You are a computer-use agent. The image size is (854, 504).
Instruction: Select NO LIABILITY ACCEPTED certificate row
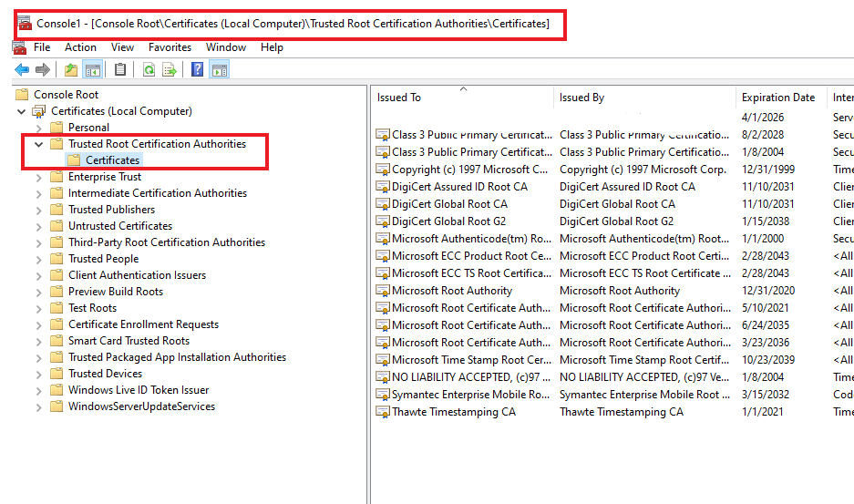click(x=614, y=377)
